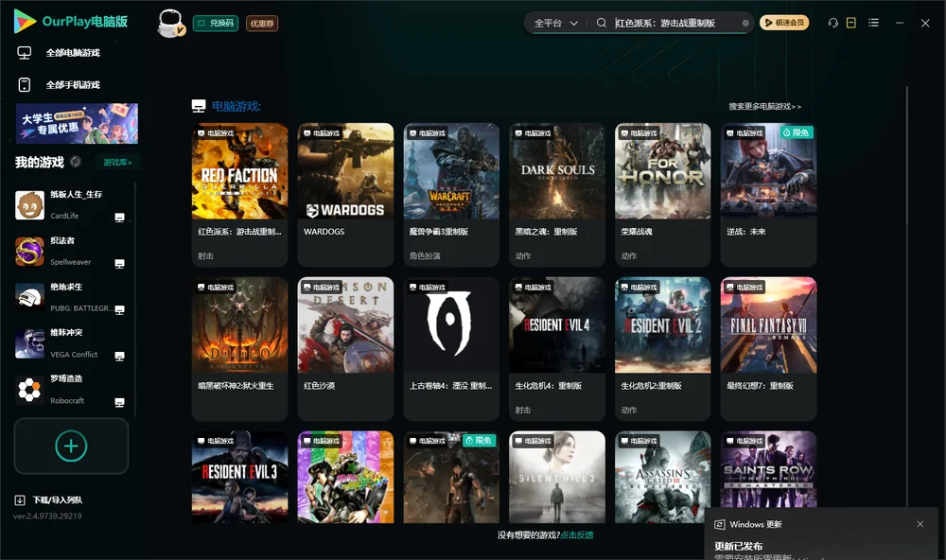Click 电脑游戏 tag on Red Faction card
946x560 pixels.
[x=215, y=133]
